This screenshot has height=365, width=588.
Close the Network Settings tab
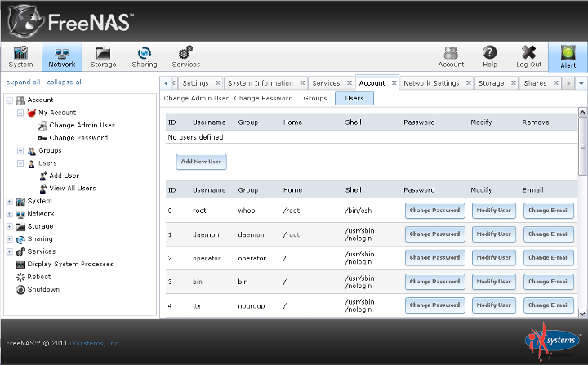(469, 83)
